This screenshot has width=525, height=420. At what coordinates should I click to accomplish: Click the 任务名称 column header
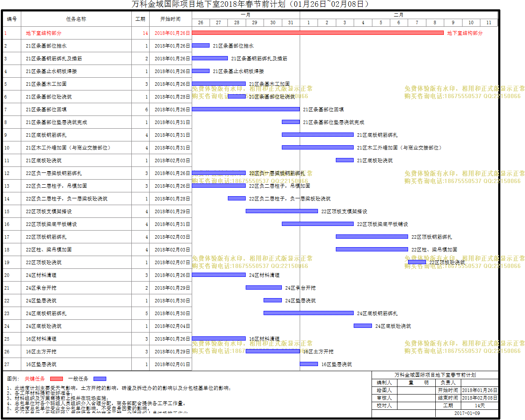point(76,19)
